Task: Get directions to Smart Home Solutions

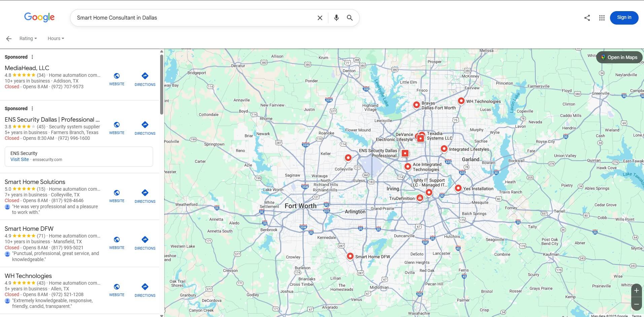Action: 145,196
